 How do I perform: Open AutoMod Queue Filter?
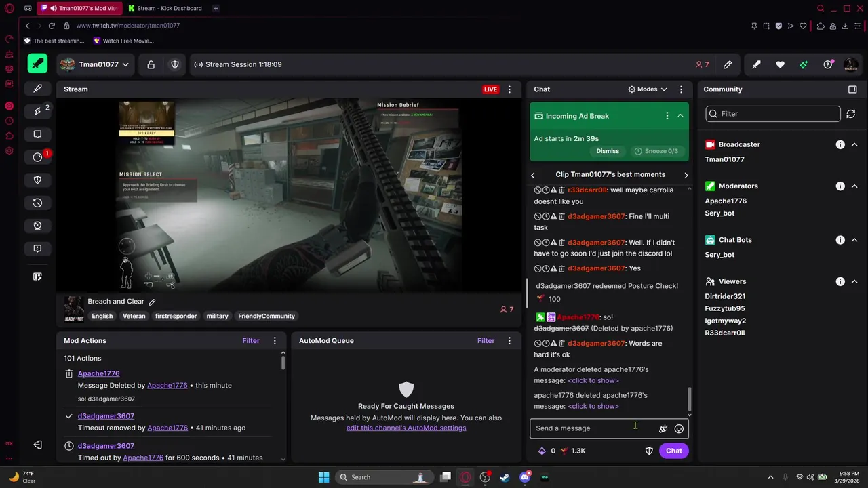[x=486, y=341]
